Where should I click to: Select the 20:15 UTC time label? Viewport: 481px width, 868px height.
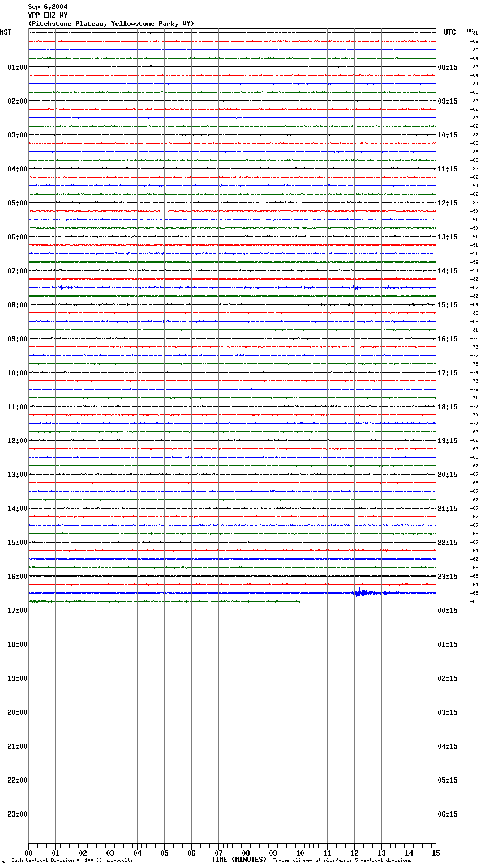pyautogui.click(x=448, y=475)
